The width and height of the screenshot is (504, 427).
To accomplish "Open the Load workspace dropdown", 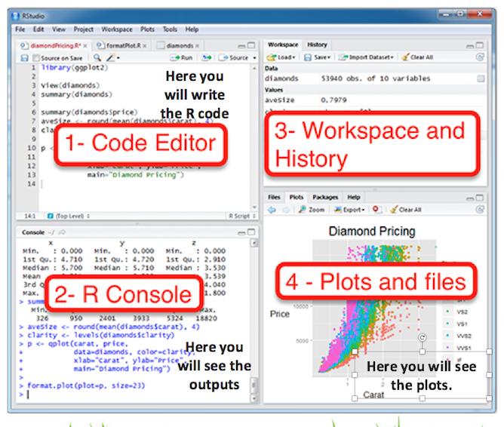I will (x=284, y=57).
